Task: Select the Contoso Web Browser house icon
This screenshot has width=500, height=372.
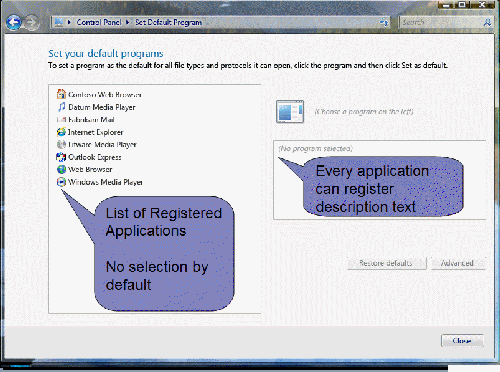Action: 61,94
